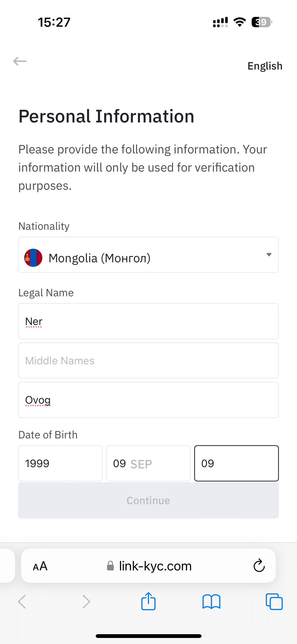Focus the first name field containing Ner

tap(148, 321)
